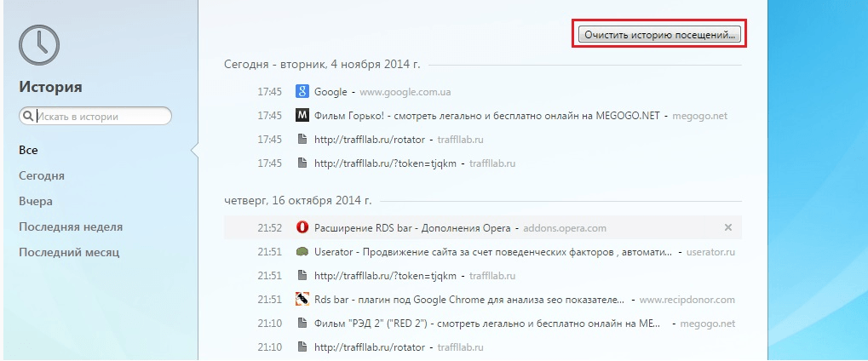Click the userator.ru domain text

[x=710, y=252]
